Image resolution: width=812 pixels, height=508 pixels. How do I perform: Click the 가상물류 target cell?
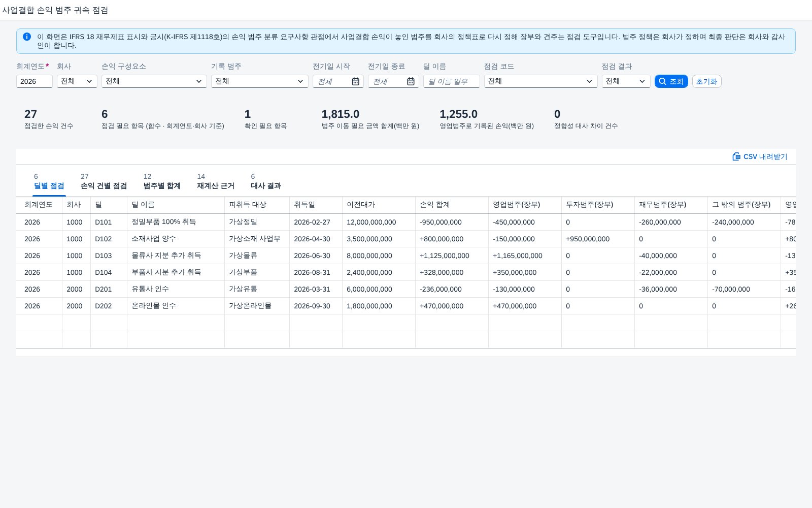click(x=257, y=256)
